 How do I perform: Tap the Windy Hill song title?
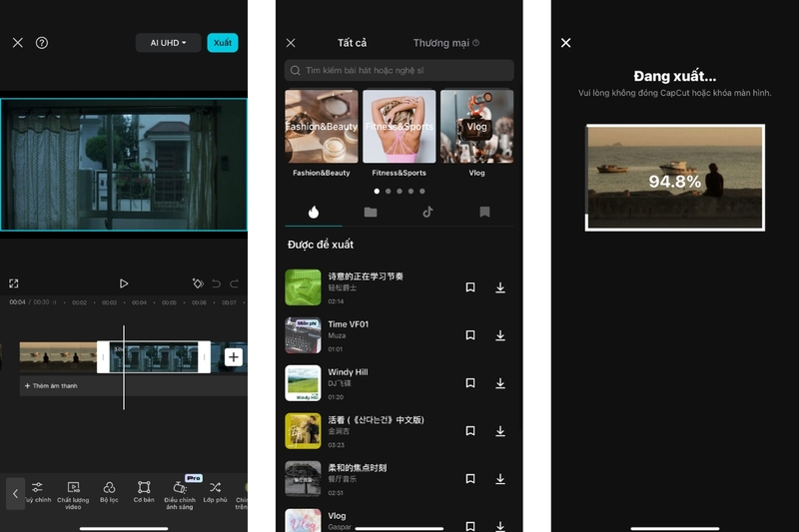(348, 372)
